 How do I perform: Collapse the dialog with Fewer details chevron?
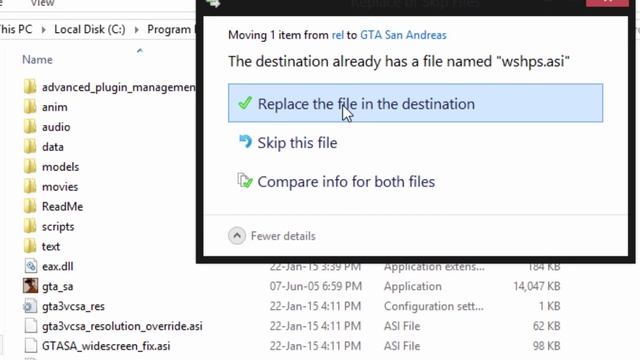point(237,236)
